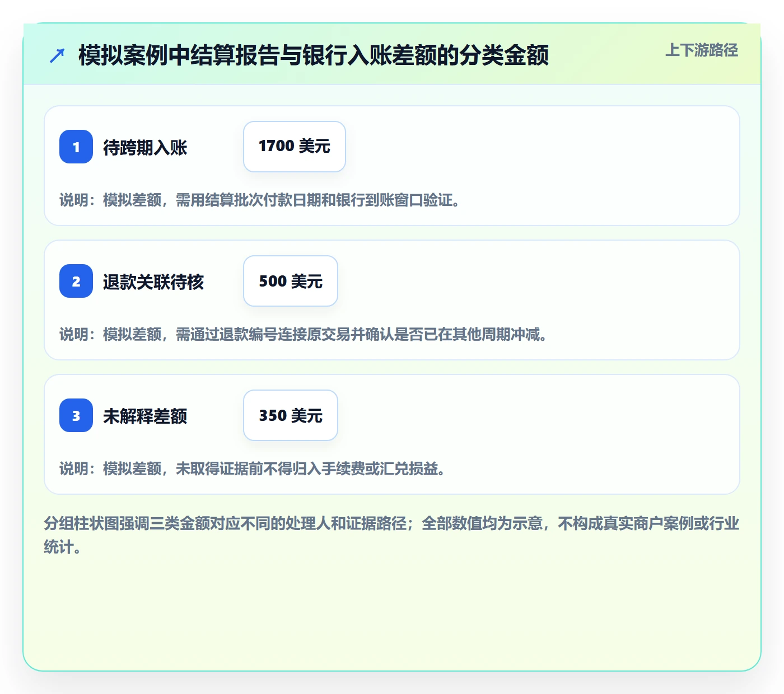The height and width of the screenshot is (694, 784).
Task: Click the title 模拟案例中结算报告与银行入账差额的分类金额
Action: pos(314,55)
